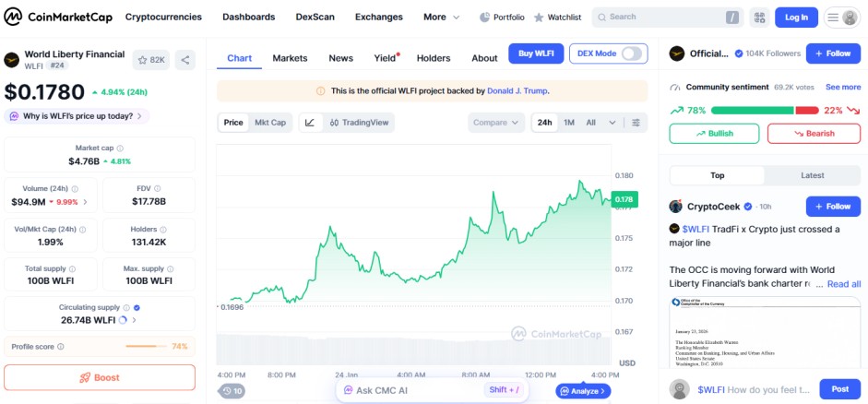Expand Volume (24h) details arrow
This screenshot has height=404, width=868.
point(85,202)
